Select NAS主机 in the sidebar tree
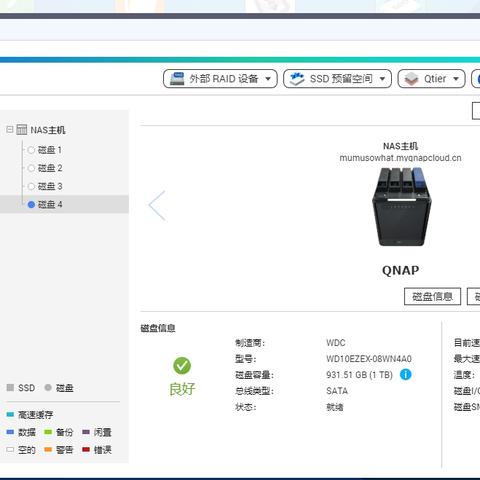The width and height of the screenshot is (480, 480). pyautogui.click(x=48, y=130)
